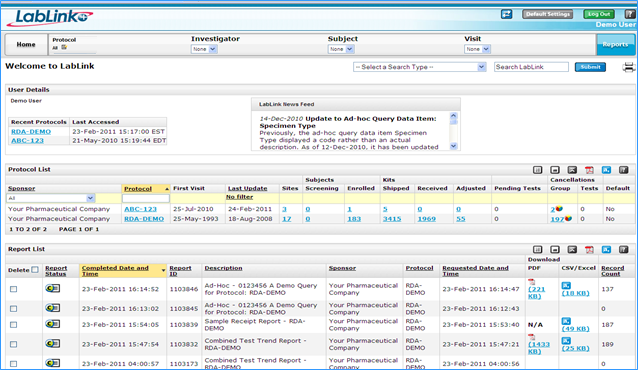Click Excel icon for report 1103832
This screenshot has width=638, height=370.
tap(566, 341)
